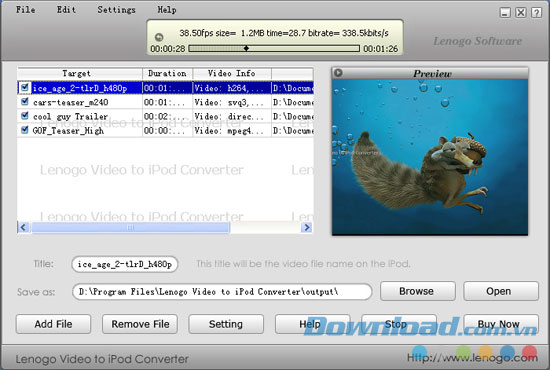Click the horizontal scrollbar thumb
Screen dimensions: 550x370
pos(130,227)
